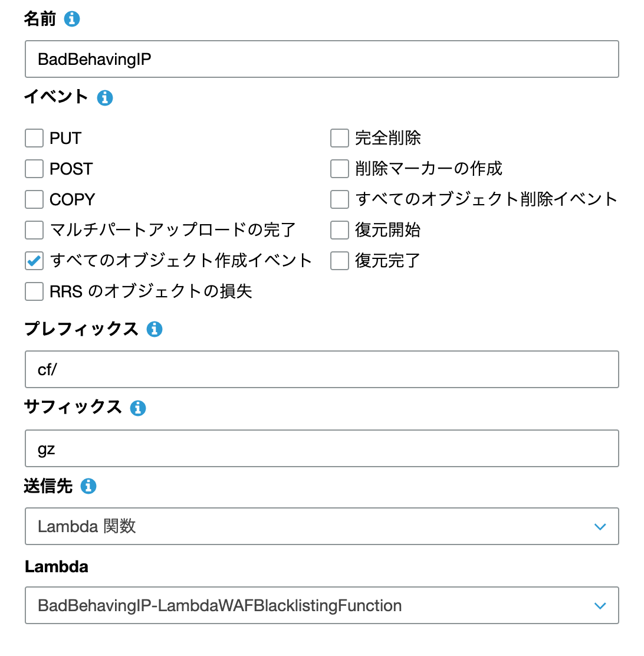This screenshot has width=644, height=656.
Task: Check マルチパートアップロードの完了
Action: (34, 229)
